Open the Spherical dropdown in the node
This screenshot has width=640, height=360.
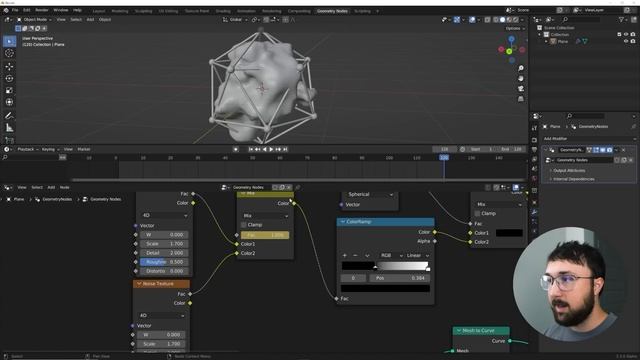(x=370, y=194)
